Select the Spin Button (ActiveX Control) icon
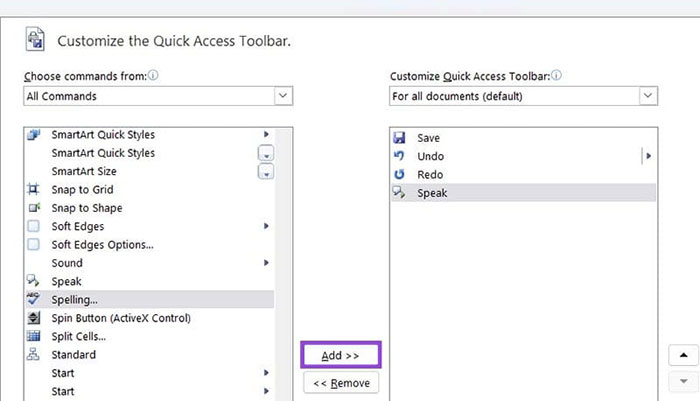The height and width of the screenshot is (401, 700). pyautogui.click(x=34, y=318)
